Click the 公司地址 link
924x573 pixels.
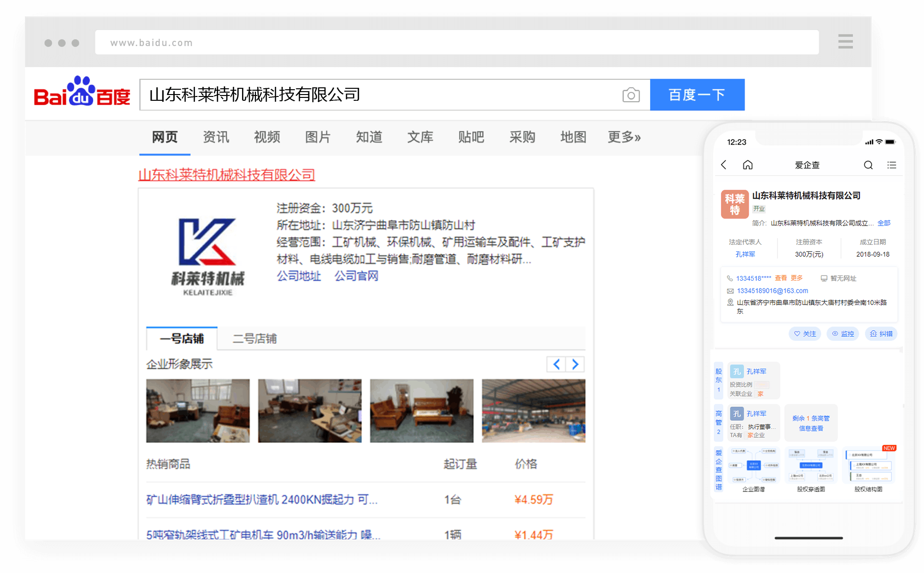click(299, 276)
